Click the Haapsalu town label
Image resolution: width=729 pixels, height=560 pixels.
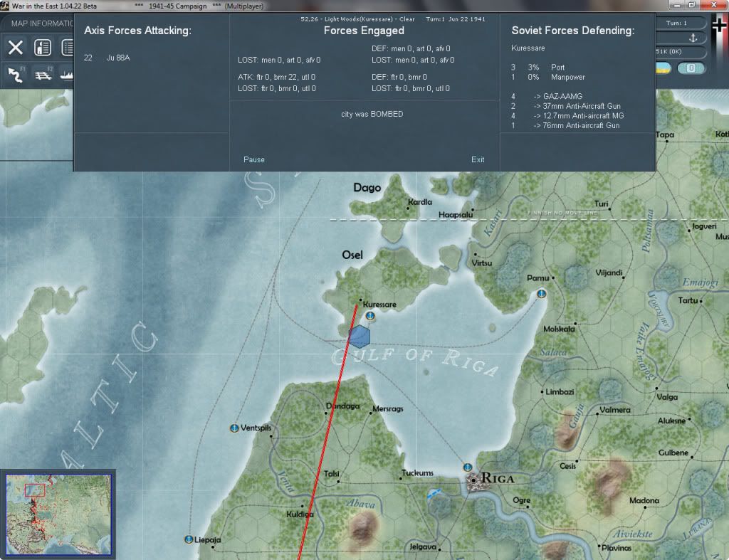(x=456, y=214)
